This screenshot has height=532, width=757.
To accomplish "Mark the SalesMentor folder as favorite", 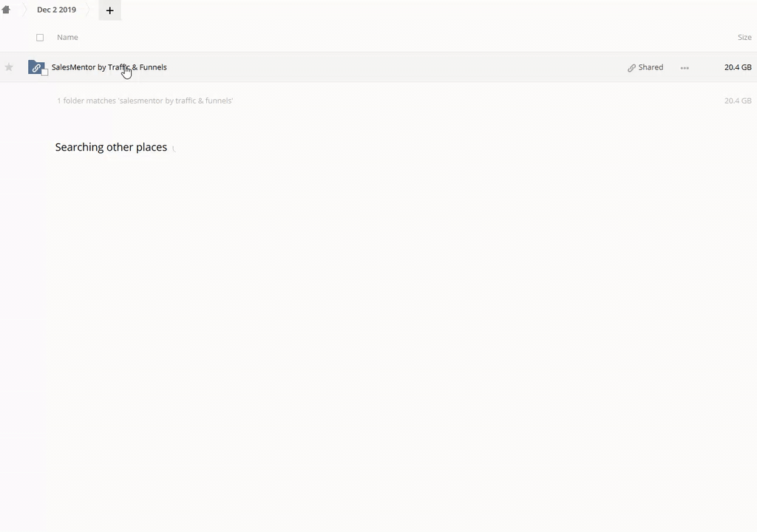I will (9, 67).
